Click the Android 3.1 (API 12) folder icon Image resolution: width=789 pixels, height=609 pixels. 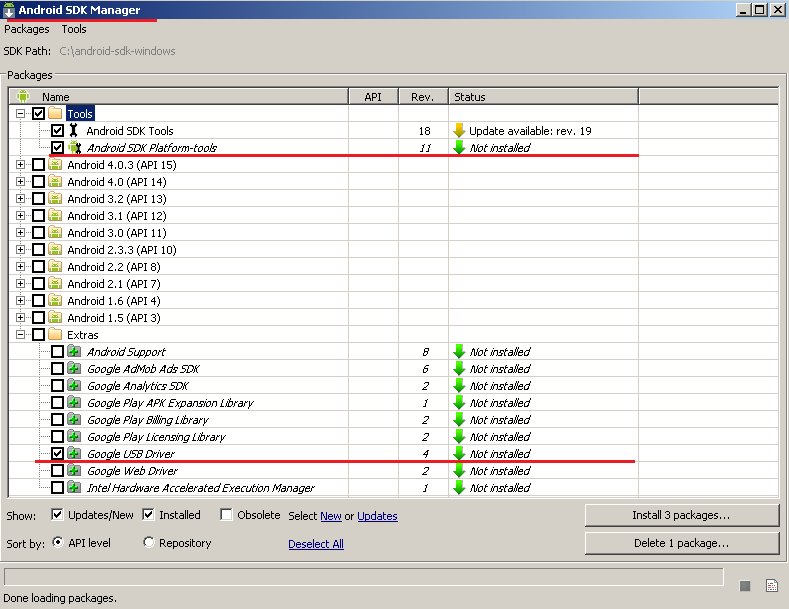coord(55,215)
